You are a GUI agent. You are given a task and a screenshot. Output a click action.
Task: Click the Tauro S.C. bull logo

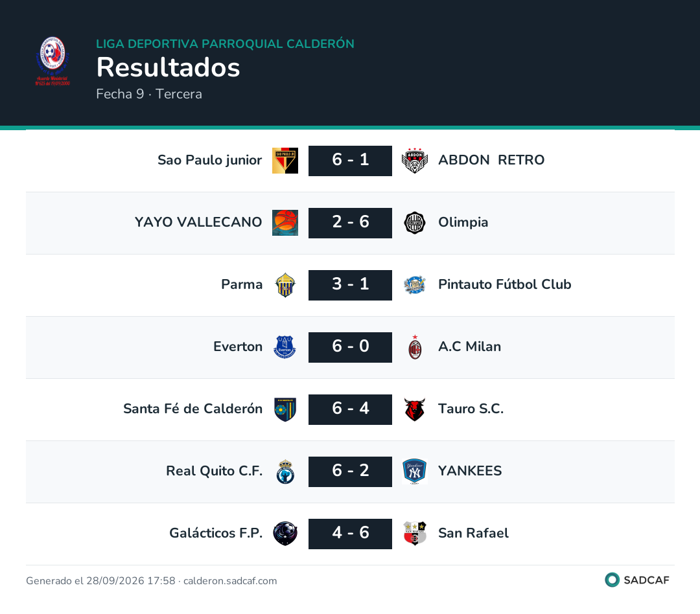pos(415,409)
